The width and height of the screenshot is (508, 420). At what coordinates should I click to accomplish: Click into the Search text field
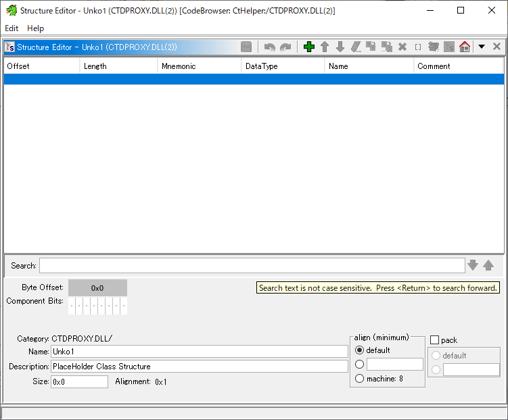tap(252, 266)
